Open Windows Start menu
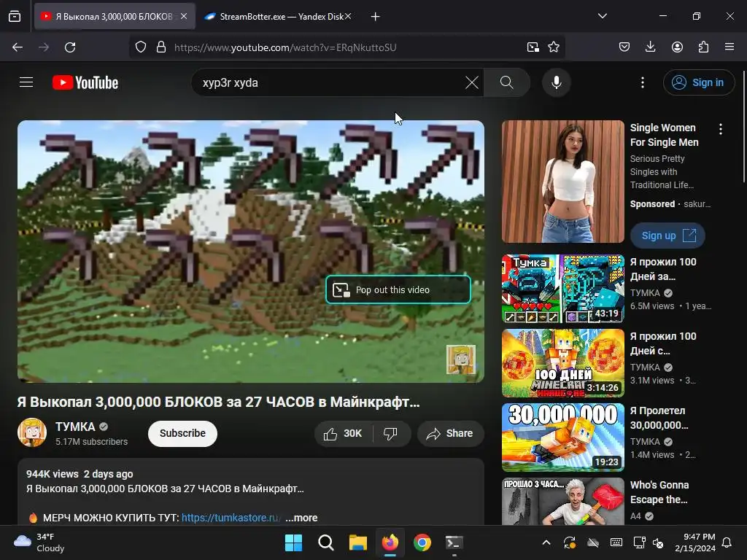Viewport: 747px width, 560px height. (x=293, y=542)
